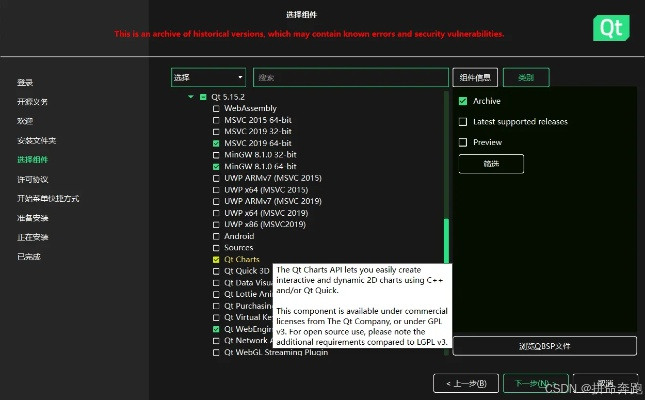The height and width of the screenshot is (400, 645).
Task: Enable Latest supported releases filter
Action: (463, 122)
